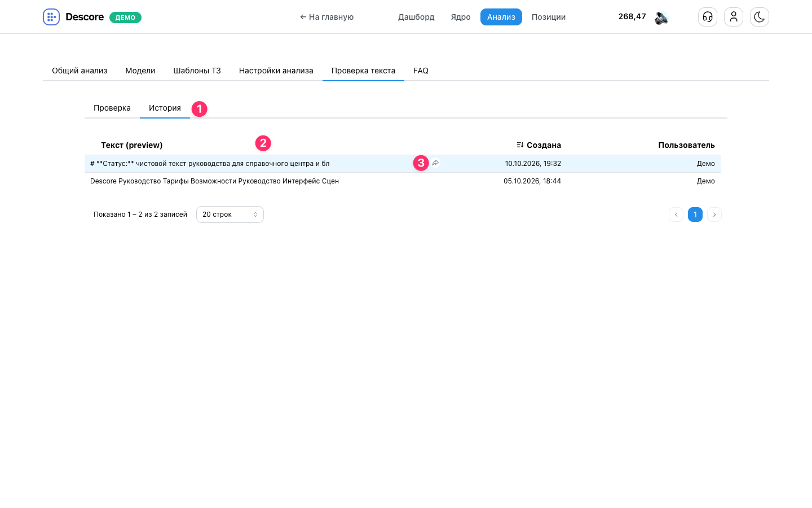Screen dimensions: 812x508
Task: Switch to the Проверка sub-tab
Action: pyautogui.click(x=112, y=108)
